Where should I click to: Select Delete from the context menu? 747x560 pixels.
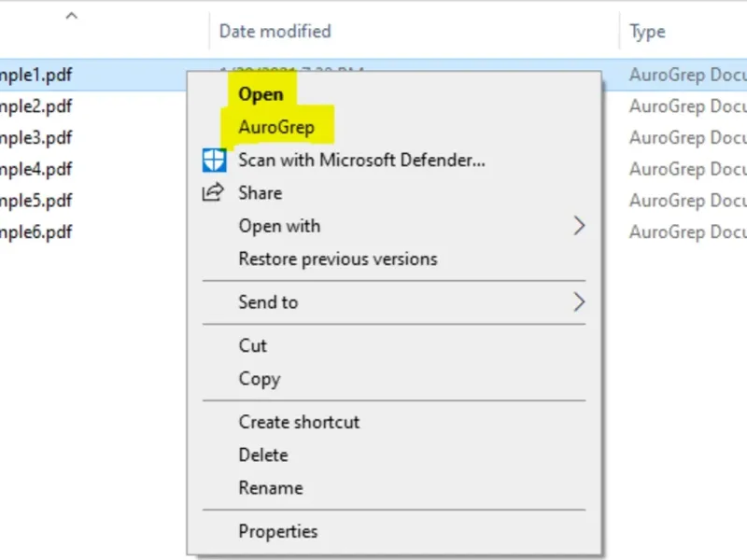263,455
